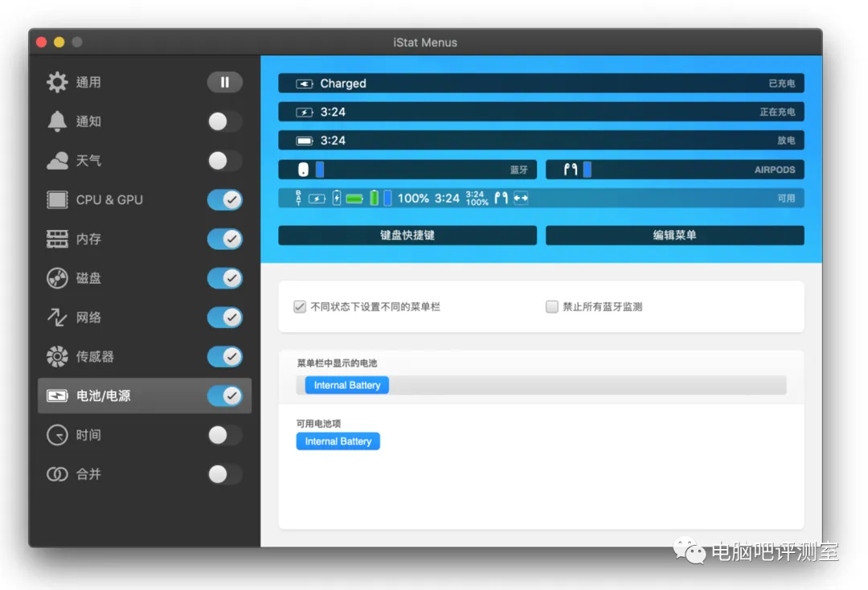Click the 100% item in the 可用 row
Viewport: 868px width, 590px height.
coord(413,199)
